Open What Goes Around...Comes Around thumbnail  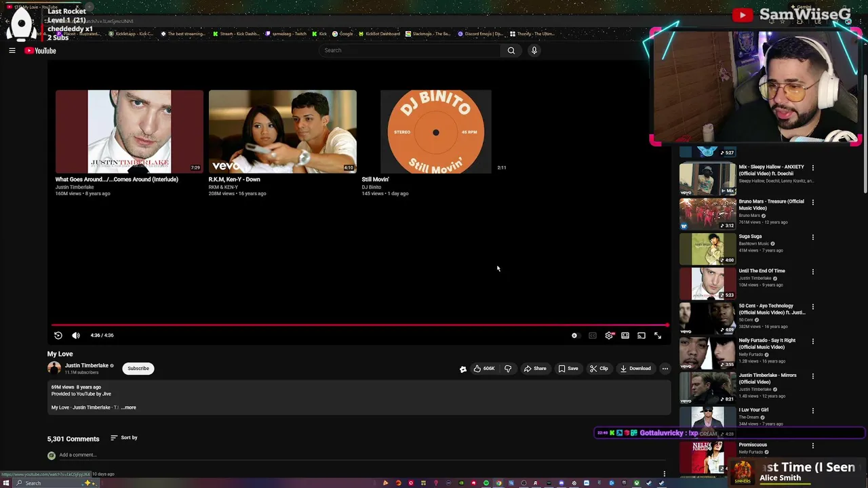[x=130, y=131]
